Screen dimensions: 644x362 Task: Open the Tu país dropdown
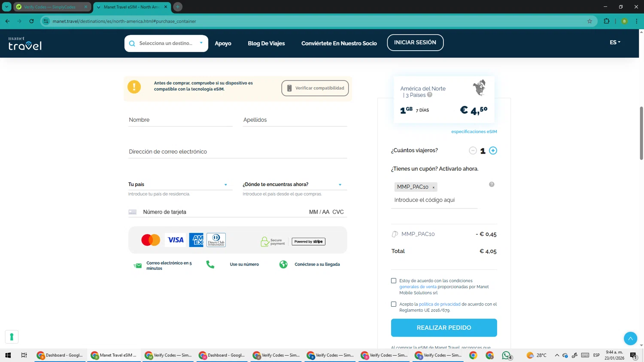(180, 184)
